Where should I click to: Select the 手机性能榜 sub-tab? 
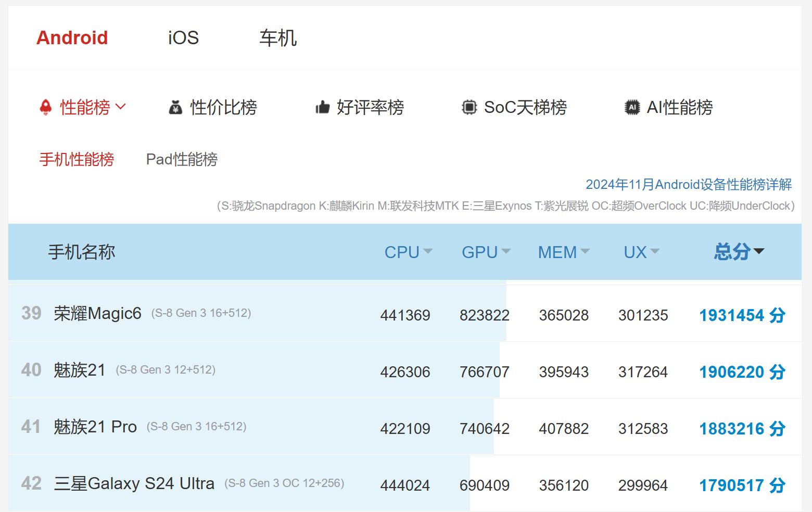coord(77,159)
